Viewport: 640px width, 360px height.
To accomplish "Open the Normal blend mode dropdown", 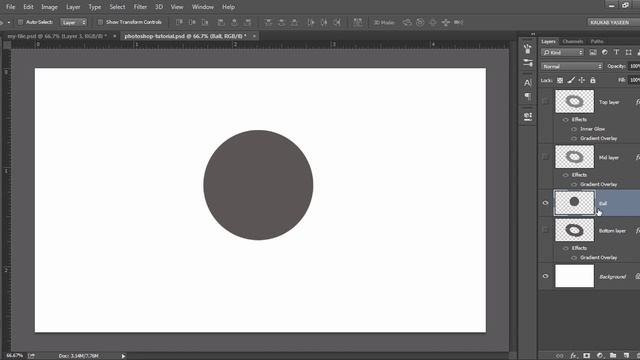I will point(572,66).
